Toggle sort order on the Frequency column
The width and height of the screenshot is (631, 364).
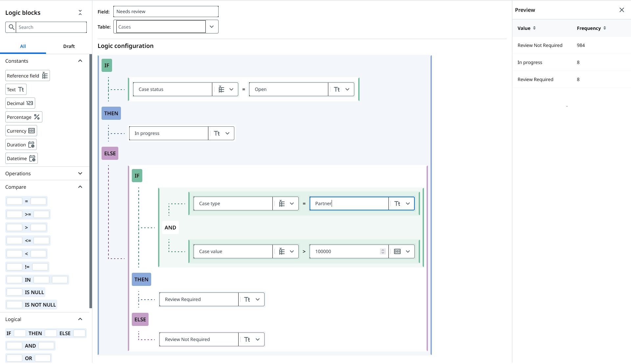click(605, 28)
